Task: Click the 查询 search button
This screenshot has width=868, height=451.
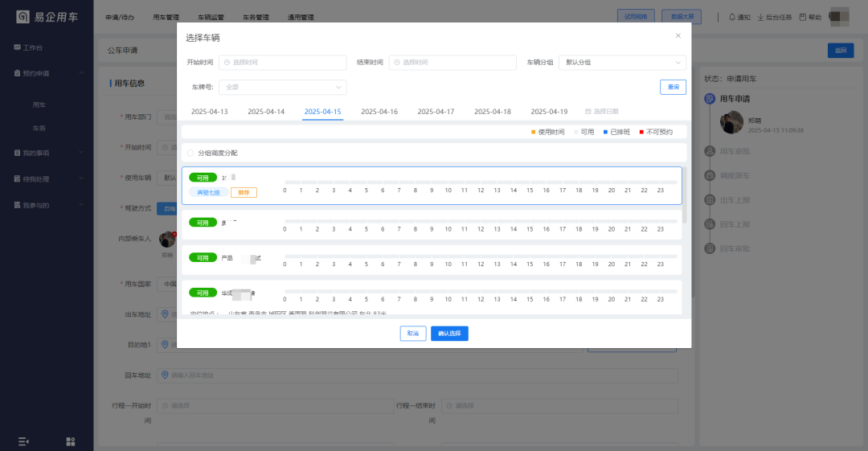Action: pos(673,87)
